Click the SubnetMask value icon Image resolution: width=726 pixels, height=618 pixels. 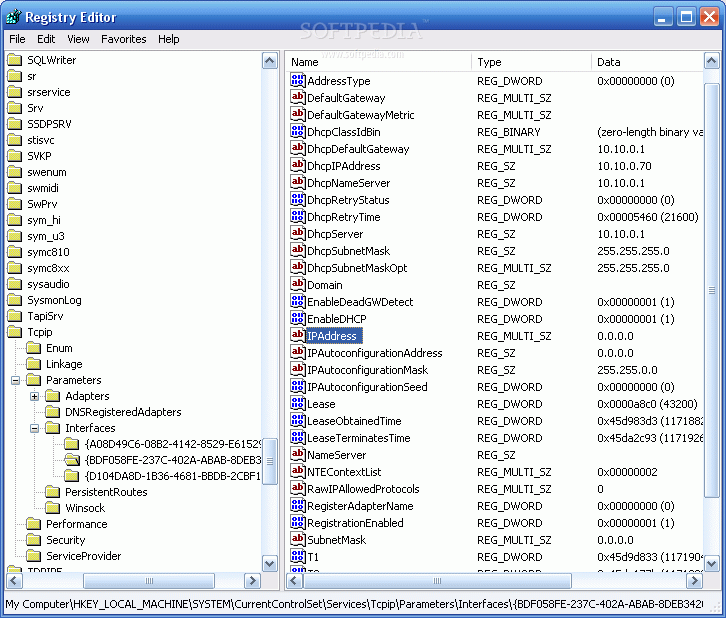pos(298,540)
